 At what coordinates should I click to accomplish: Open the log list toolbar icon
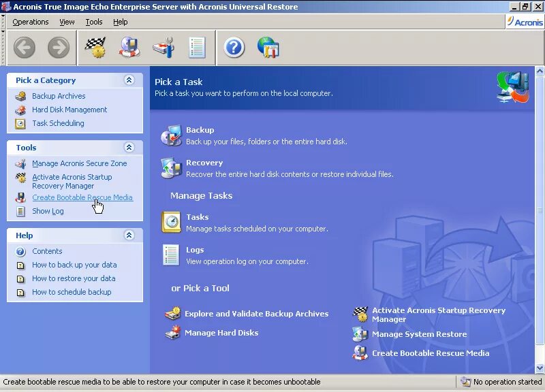pos(197,48)
